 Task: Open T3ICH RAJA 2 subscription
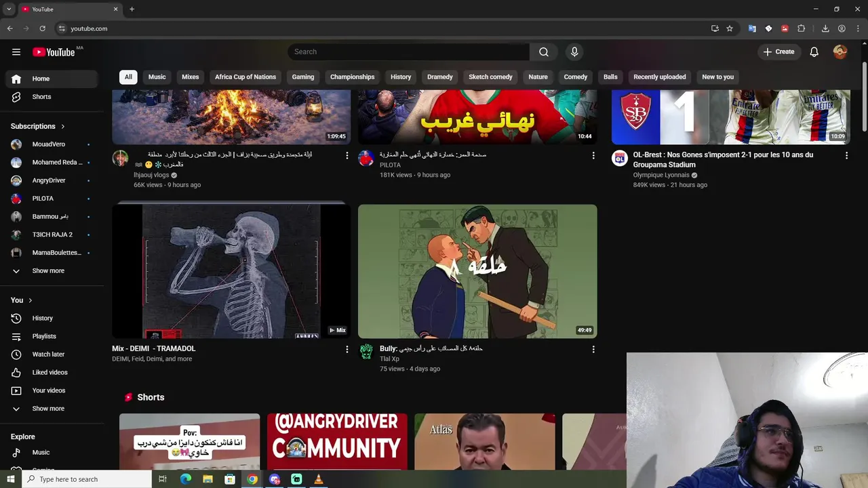[x=52, y=235]
